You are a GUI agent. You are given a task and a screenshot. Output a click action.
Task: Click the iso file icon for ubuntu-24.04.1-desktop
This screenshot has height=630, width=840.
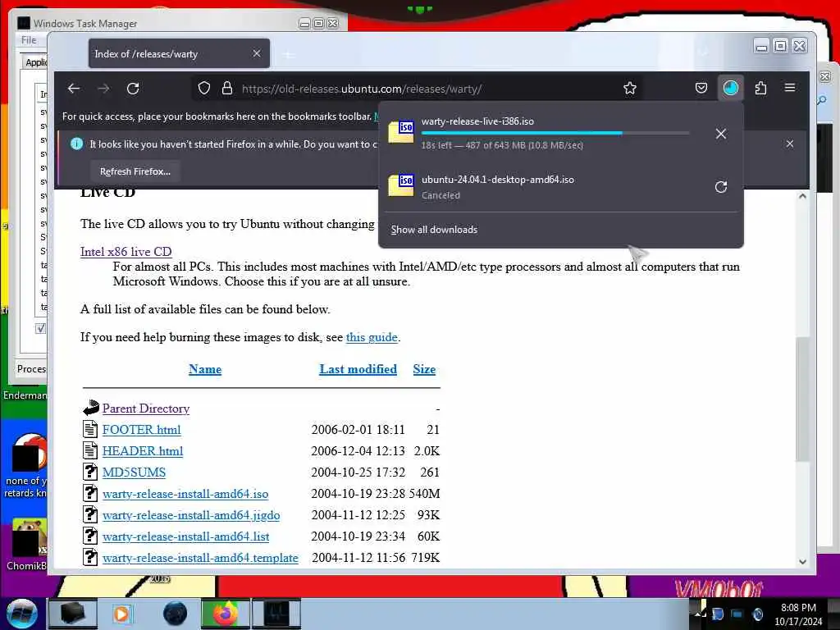tap(400, 185)
